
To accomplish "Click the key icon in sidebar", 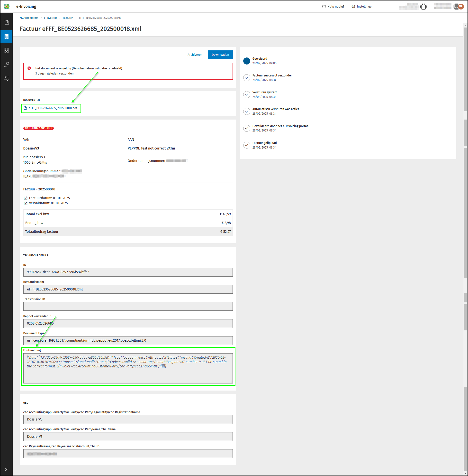I will point(6,65).
